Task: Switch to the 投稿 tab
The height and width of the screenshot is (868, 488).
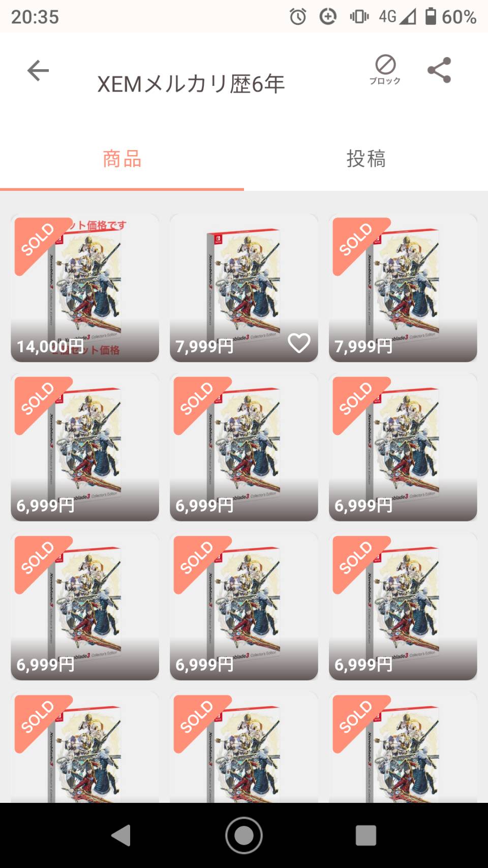Action: (x=366, y=159)
